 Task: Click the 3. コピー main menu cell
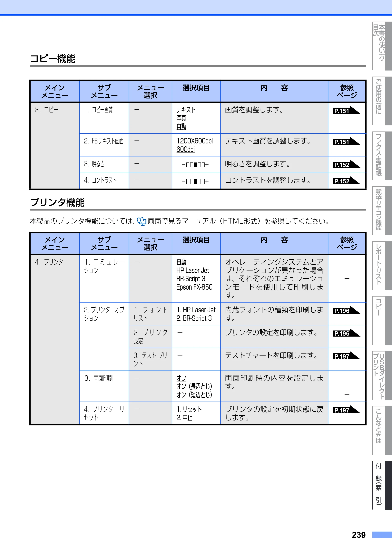(x=55, y=146)
